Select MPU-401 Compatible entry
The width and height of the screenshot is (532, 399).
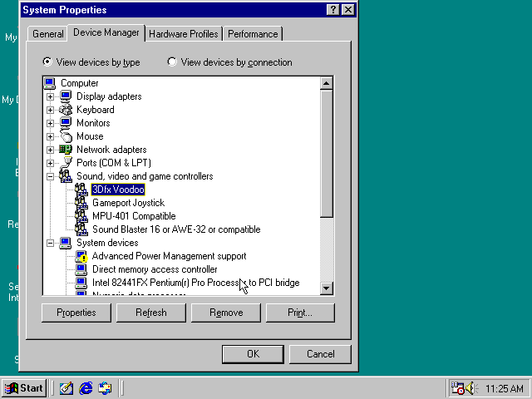tap(134, 216)
